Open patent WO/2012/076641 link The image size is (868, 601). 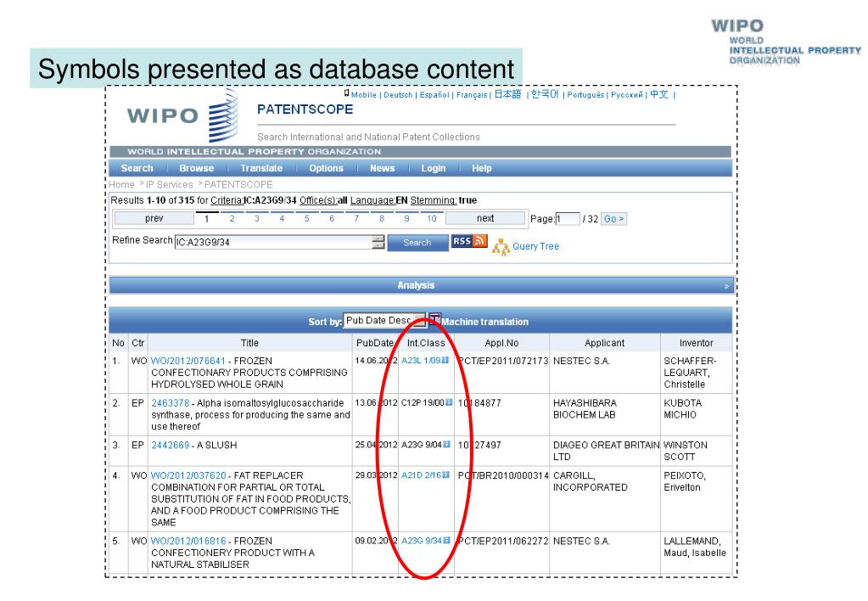click(x=188, y=361)
